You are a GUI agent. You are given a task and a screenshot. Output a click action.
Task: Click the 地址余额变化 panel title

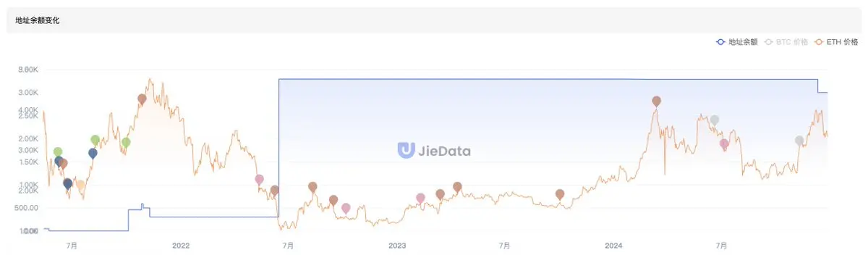pos(38,21)
